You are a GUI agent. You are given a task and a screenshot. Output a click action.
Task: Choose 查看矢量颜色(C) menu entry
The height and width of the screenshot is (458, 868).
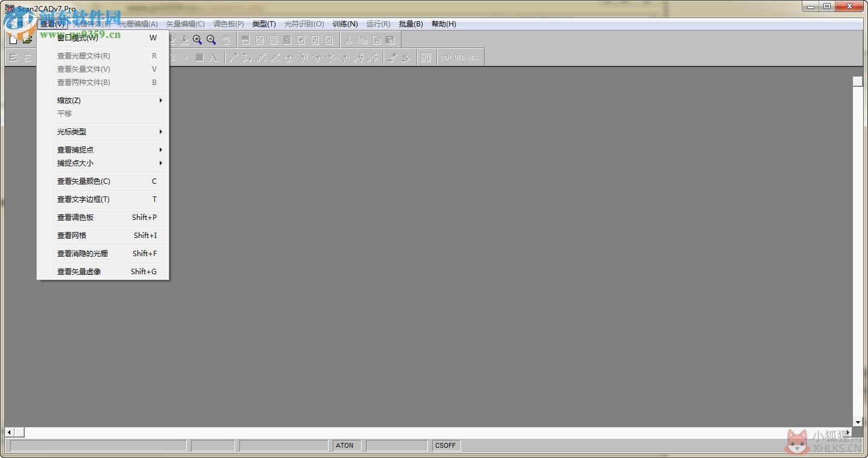click(103, 181)
